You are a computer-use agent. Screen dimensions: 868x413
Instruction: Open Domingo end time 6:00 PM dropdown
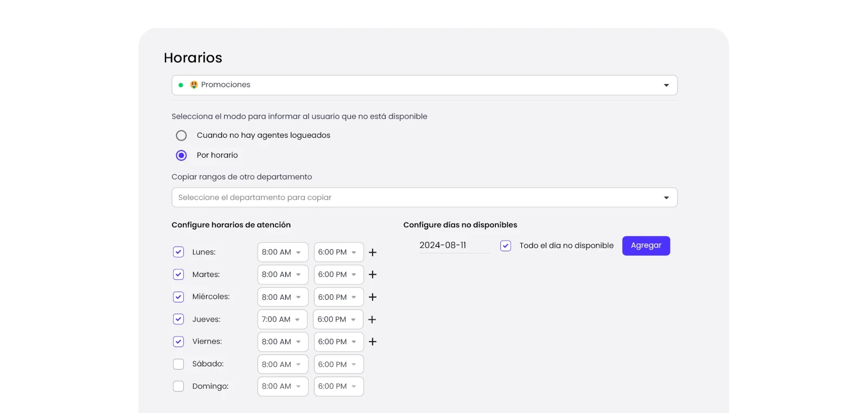[339, 386]
